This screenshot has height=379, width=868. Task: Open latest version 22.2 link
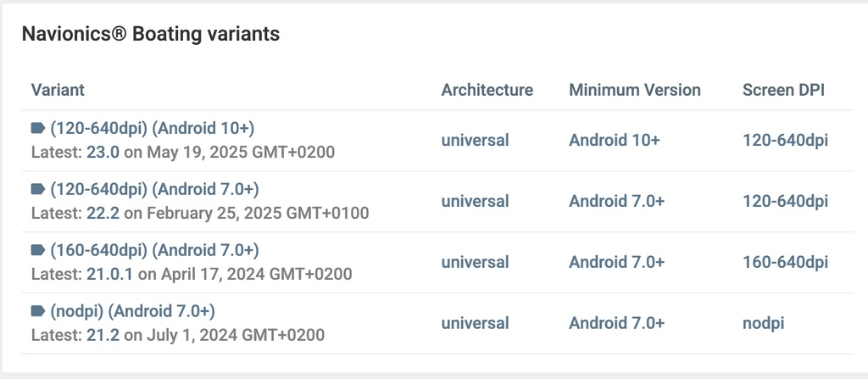coord(103,214)
